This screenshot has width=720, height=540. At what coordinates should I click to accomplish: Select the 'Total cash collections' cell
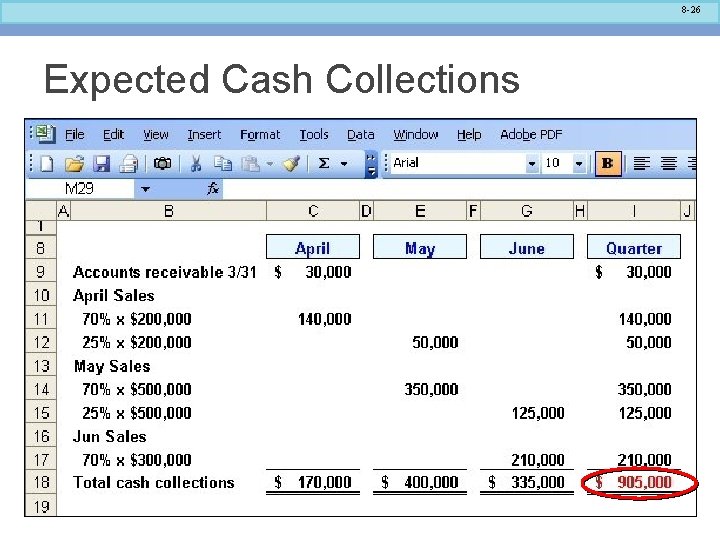pos(153,482)
